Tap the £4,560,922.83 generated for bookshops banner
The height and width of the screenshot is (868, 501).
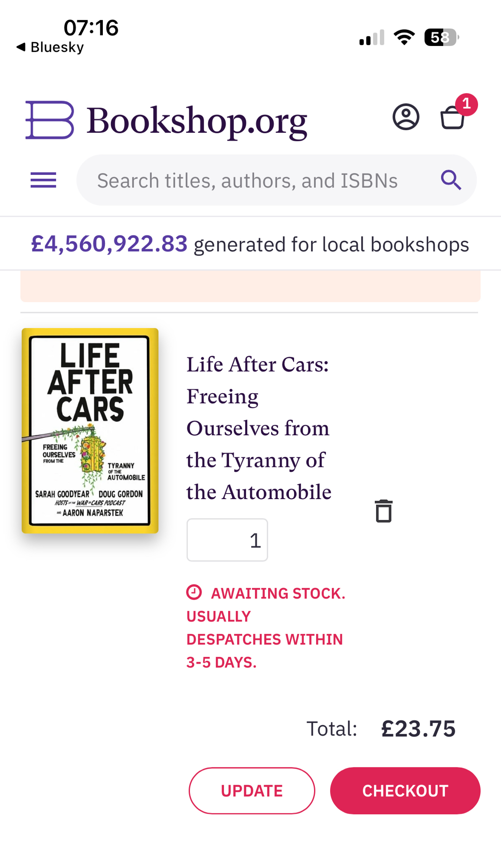coord(250,244)
